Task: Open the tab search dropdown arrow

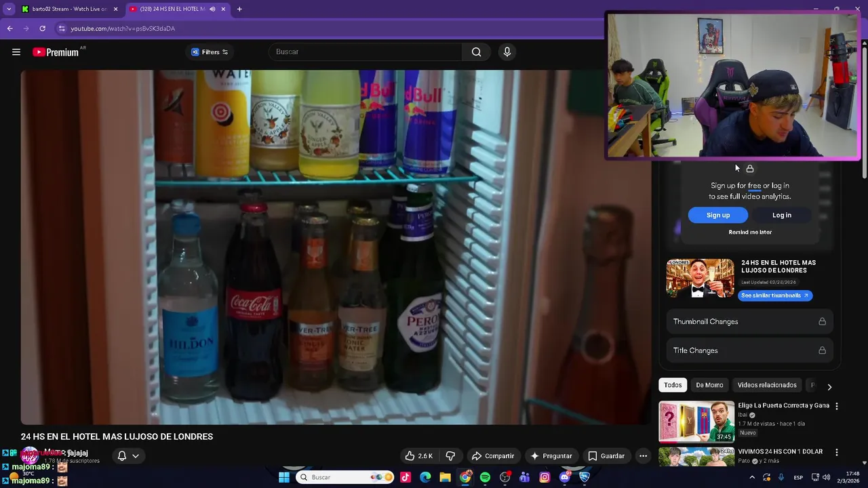Action: (9, 9)
